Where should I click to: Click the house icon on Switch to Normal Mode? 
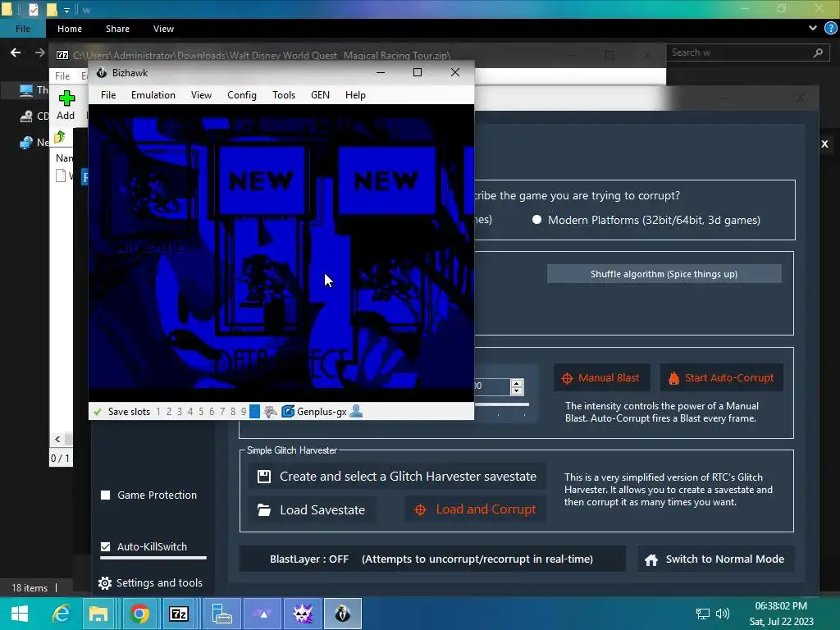click(x=651, y=559)
